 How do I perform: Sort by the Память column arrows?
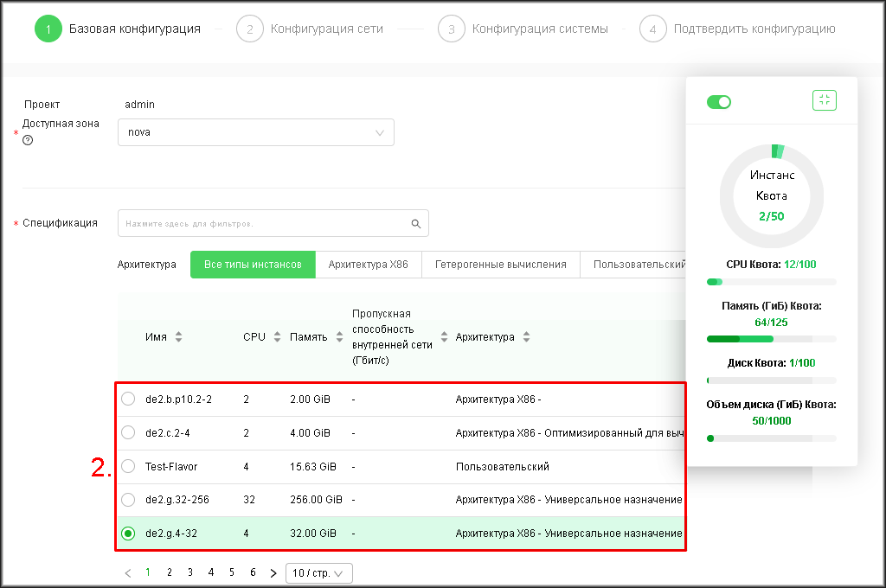click(334, 337)
